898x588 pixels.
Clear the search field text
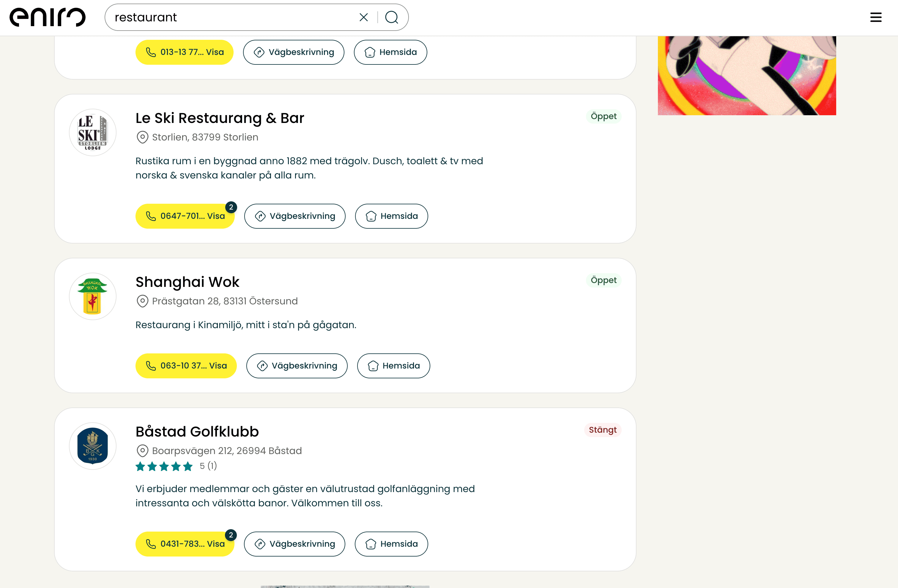[363, 17]
